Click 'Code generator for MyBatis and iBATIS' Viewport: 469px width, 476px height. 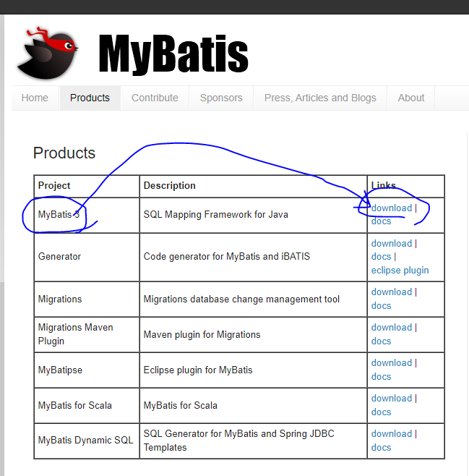pos(226,257)
